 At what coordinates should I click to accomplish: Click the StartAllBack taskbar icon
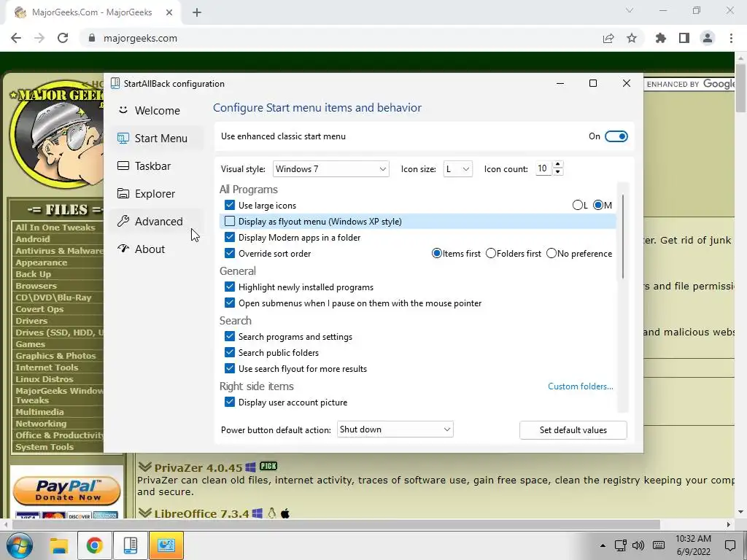(x=130, y=545)
